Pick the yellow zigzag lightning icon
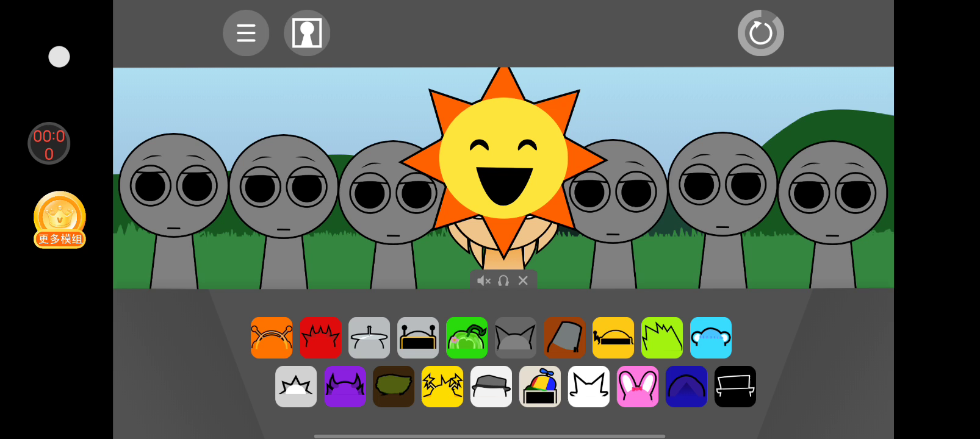Viewport: 980px width, 439px height. 442,387
